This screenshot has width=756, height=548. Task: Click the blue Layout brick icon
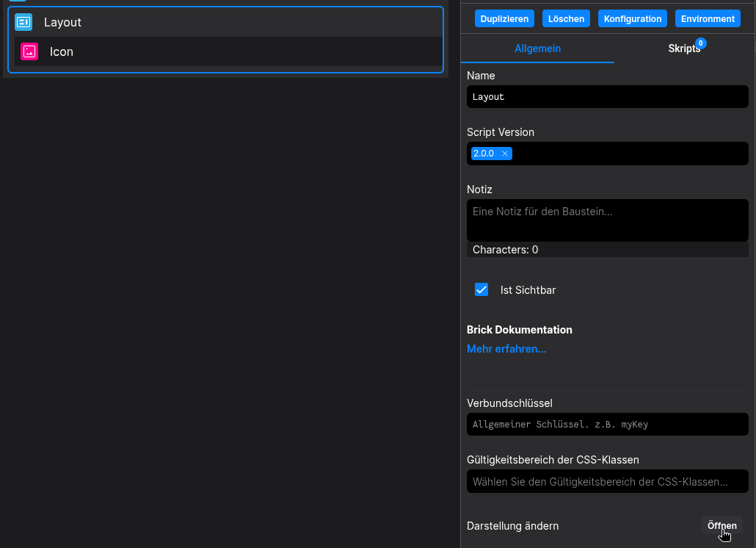click(x=23, y=22)
